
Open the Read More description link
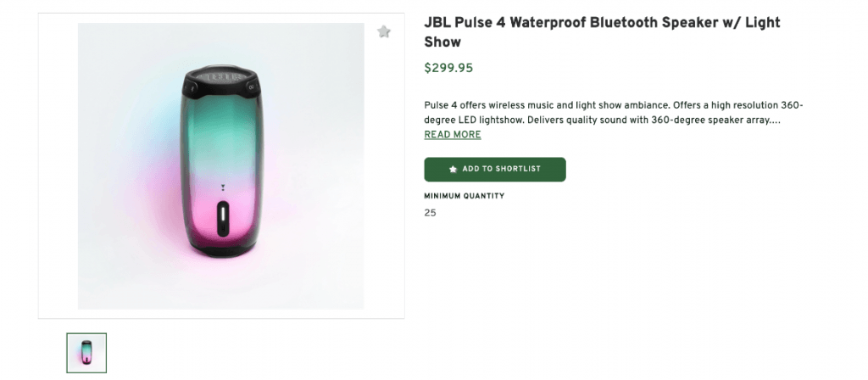coord(452,135)
